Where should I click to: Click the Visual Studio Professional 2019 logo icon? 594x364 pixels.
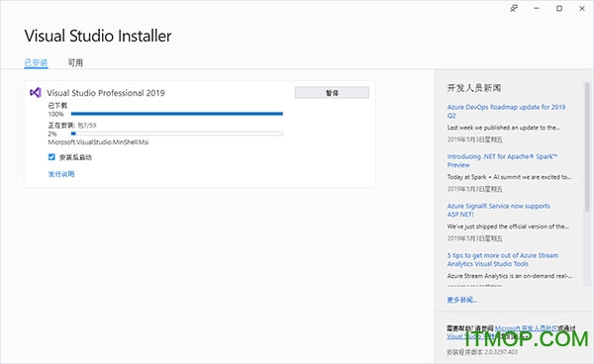coord(36,92)
